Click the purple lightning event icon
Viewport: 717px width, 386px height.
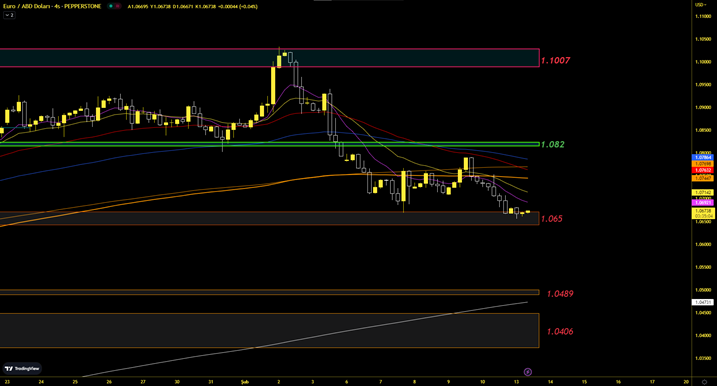pos(527,372)
